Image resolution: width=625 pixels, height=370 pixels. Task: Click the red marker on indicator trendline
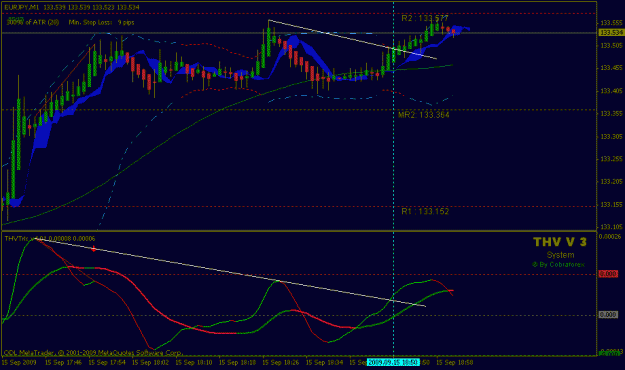pos(94,249)
